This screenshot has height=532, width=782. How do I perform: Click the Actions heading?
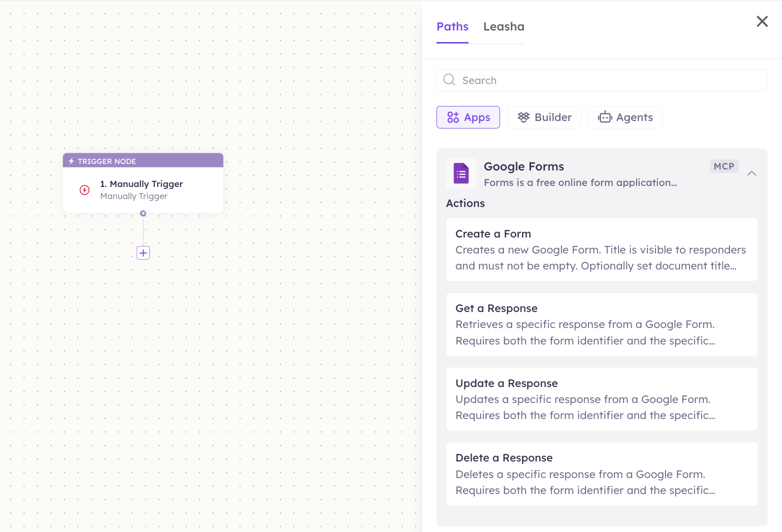(465, 203)
